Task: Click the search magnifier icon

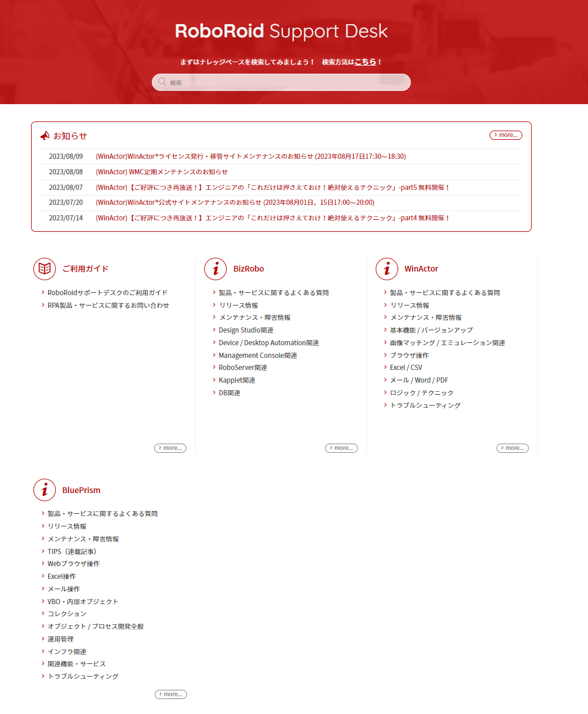Action: coord(162,82)
